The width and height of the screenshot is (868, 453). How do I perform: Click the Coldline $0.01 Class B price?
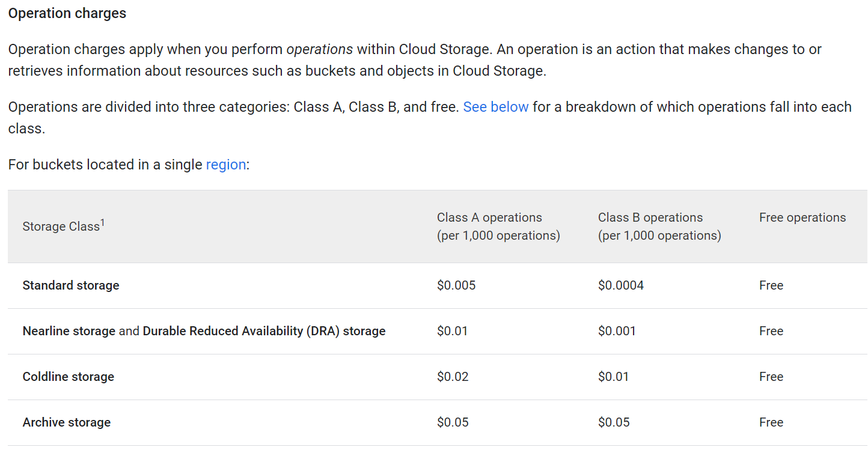click(614, 377)
